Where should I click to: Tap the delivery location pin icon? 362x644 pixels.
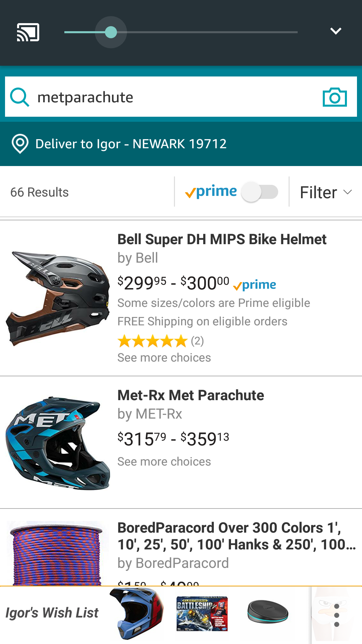(x=20, y=144)
